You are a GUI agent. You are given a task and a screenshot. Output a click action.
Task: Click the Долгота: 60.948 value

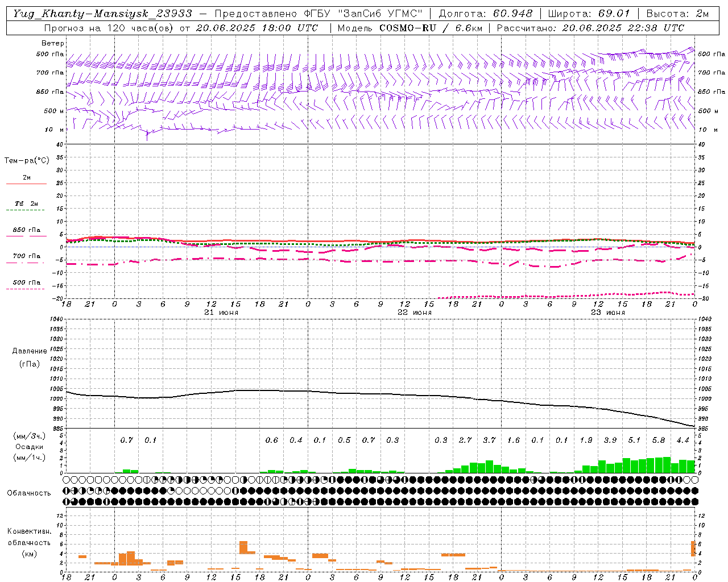pos(486,14)
